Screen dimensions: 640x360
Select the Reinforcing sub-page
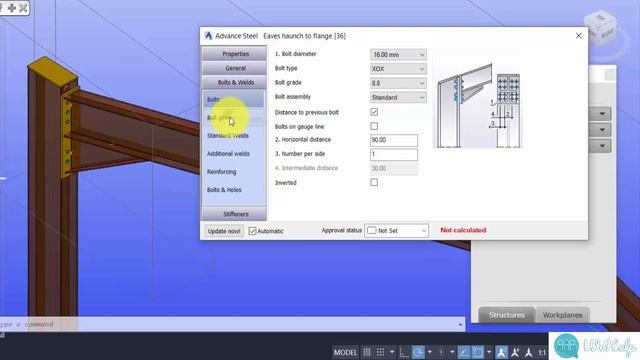click(222, 172)
